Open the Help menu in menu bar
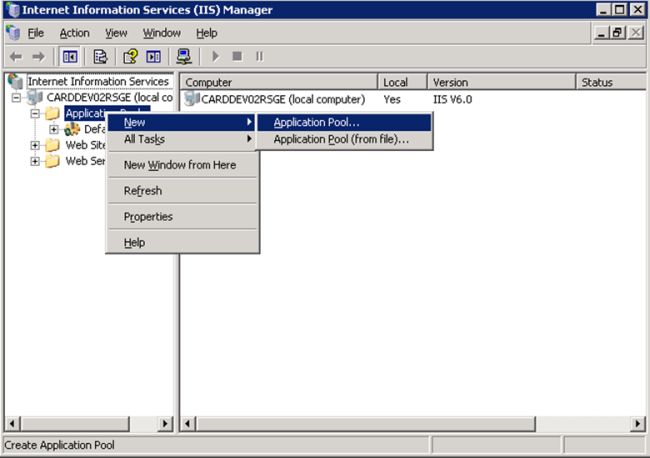The height and width of the screenshot is (458, 650). (x=207, y=33)
